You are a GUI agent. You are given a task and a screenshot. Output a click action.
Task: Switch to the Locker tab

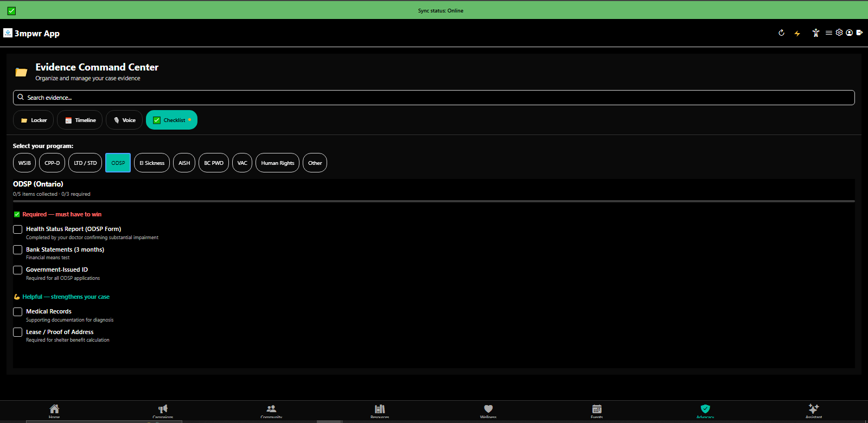tap(34, 120)
